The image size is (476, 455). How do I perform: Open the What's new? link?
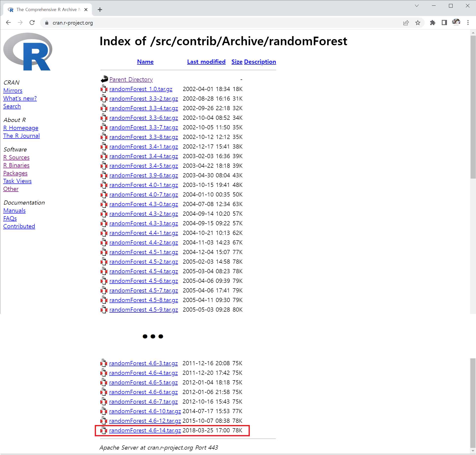pyautogui.click(x=20, y=98)
